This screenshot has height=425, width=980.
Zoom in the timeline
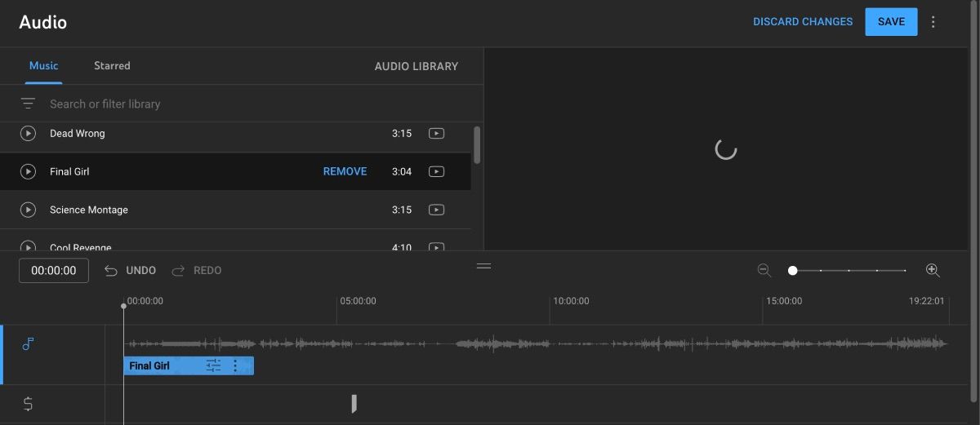[x=933, y=270]
